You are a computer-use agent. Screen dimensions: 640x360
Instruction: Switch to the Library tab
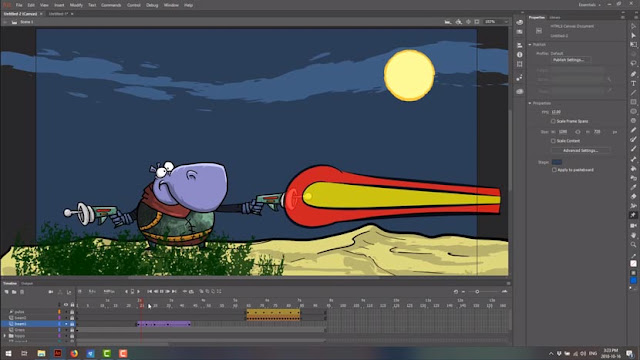[555, 18]
